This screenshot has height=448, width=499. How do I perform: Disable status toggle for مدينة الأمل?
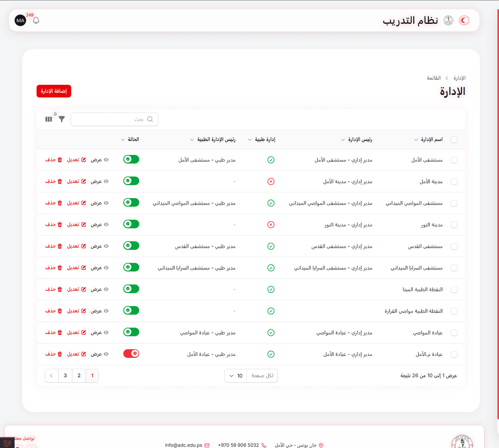click(131, 181)
